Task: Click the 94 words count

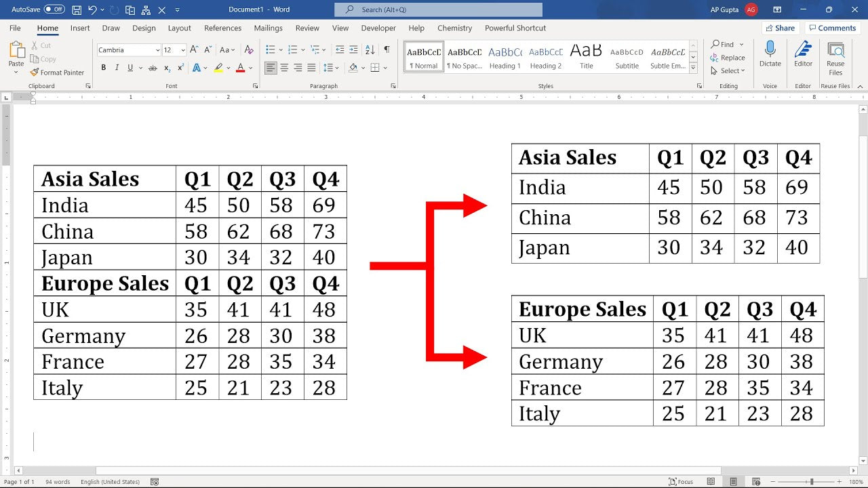Action: [x=58, y=482]
